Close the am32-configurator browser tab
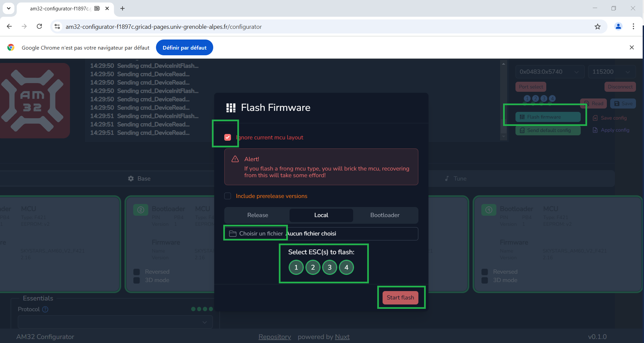Screen dimensions: 644x343 pyautogui.click(x=107, y=8)
